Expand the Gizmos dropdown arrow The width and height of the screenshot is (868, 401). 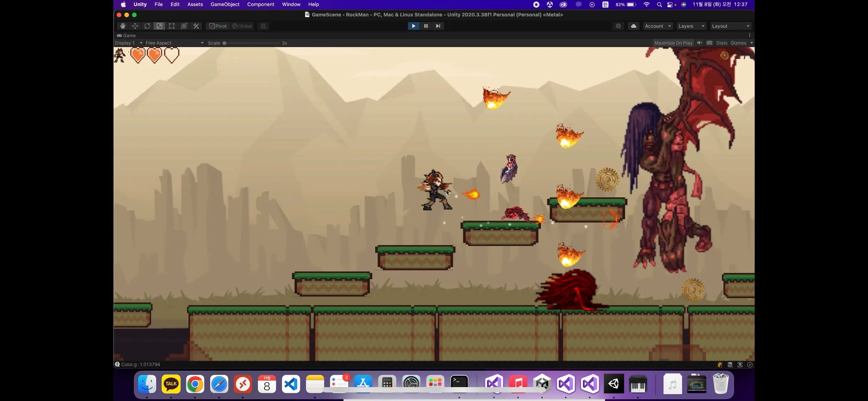[x=751, y=43]
